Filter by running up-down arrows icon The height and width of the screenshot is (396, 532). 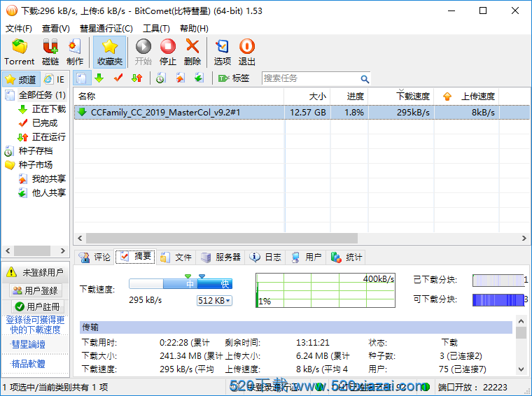[137, 78]
